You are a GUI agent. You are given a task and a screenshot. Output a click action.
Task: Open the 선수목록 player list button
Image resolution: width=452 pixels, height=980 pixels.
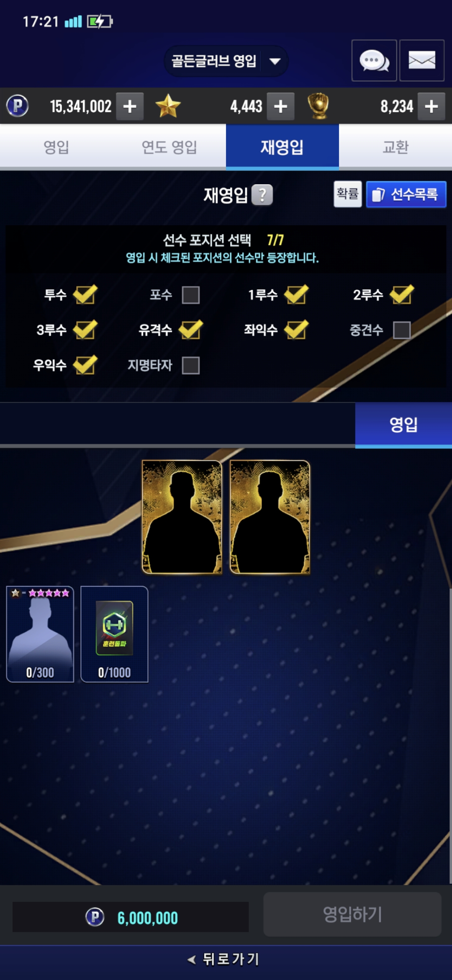click(x=406, y=194)
